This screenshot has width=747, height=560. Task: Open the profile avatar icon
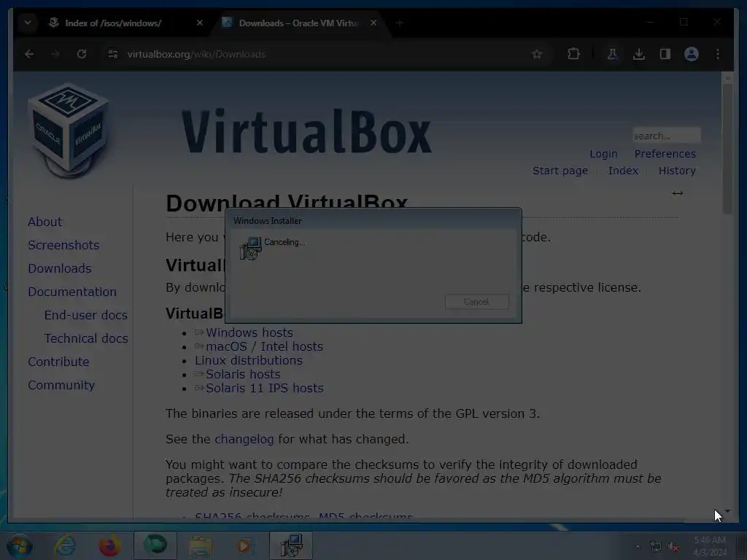(x=692, y=54)
